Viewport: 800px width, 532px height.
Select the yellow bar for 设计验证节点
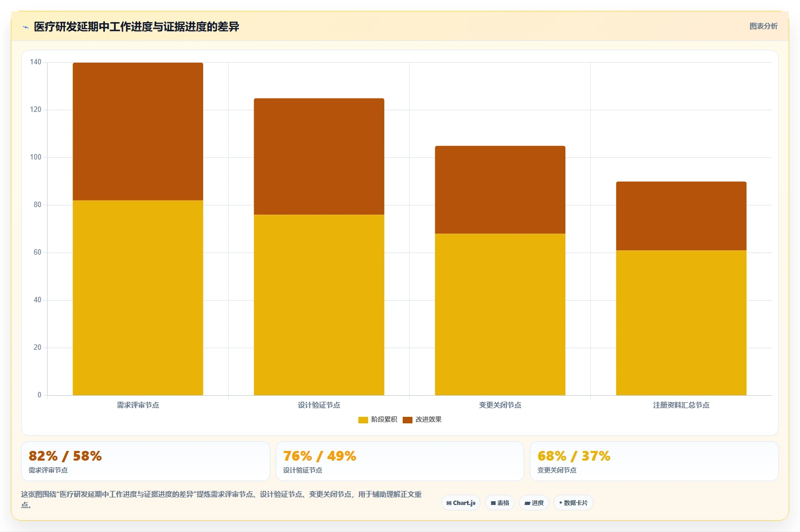tap(319, 305)
